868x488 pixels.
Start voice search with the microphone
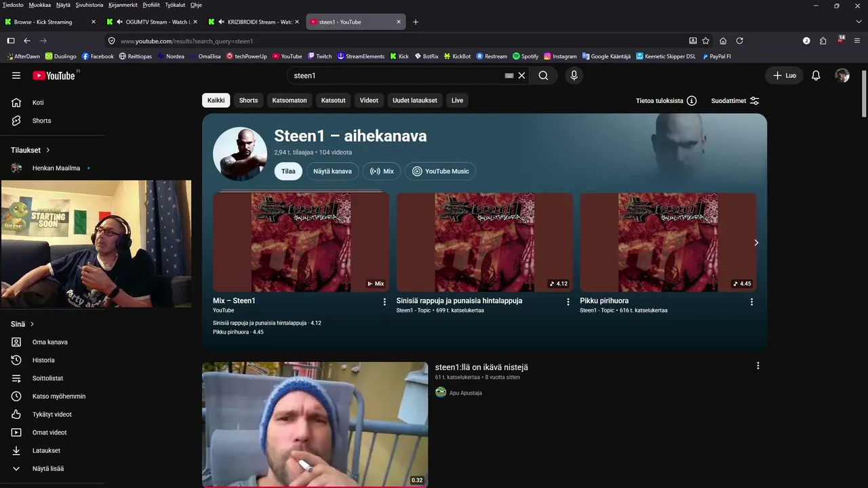click(574, 75)
